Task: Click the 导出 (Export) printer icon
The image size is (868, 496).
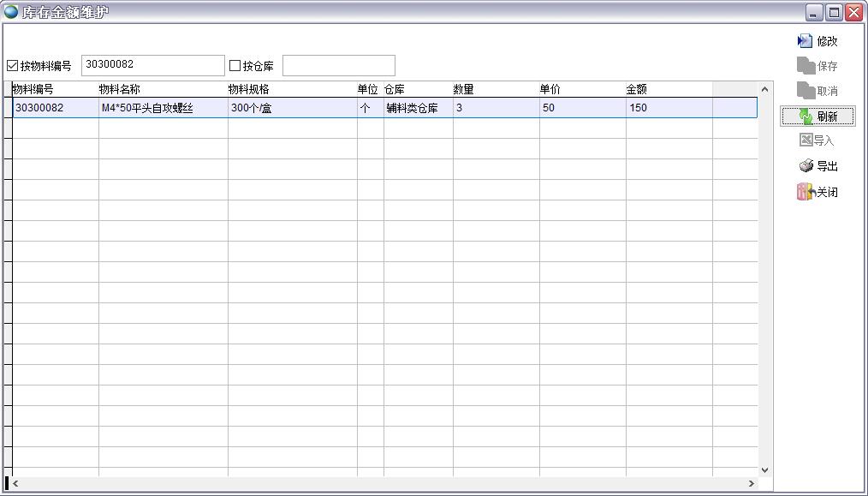Action: 806,166
